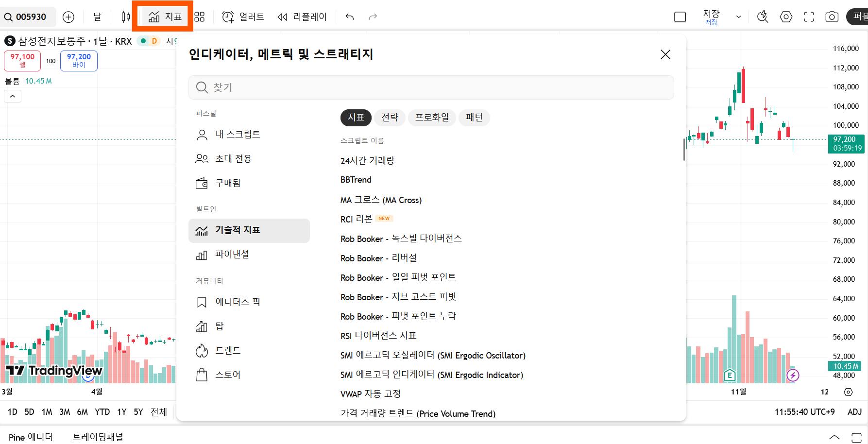868x444 pixels.
Task: Switch to the 패턴 tab
Action: 475,118
